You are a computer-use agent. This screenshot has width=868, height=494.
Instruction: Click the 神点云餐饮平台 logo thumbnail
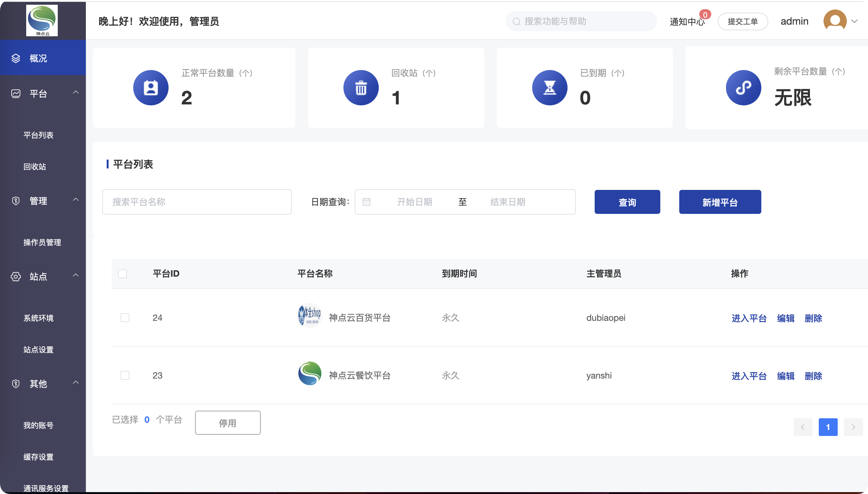point(310,373)
